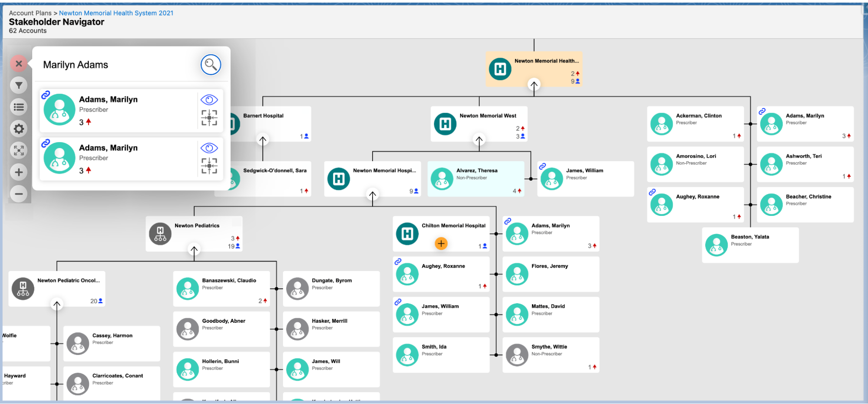Click the magnifier search icon in panel
This screenshot has height=404, width=868.
211,65
